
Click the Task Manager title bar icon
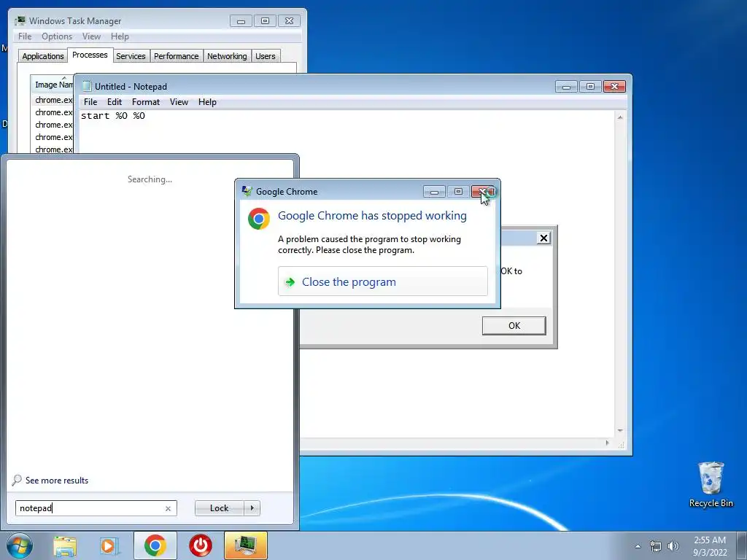(x=20, y=20)
